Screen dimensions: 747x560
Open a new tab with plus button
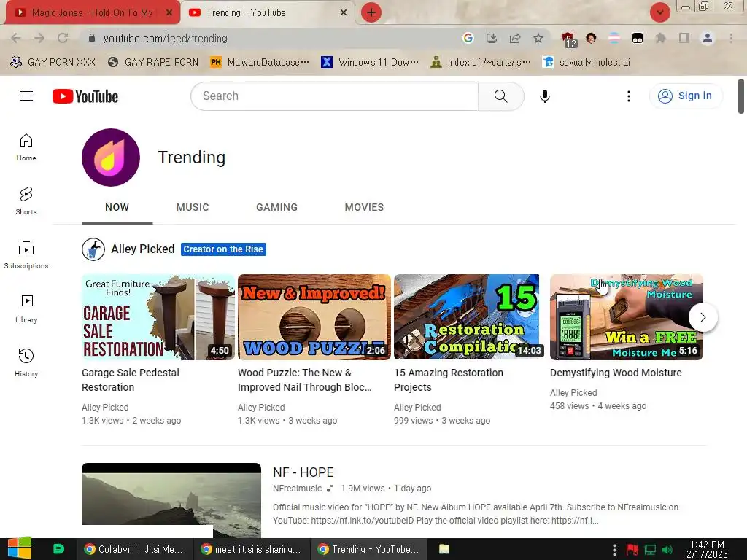[x=371, y=12]
